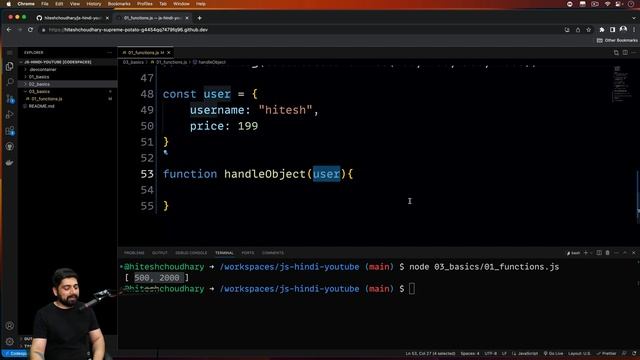Viewport: 640px width, 360px height.
Task: Switch to the PROBLEMS panel tab
Action: click(x=134, y=253)
